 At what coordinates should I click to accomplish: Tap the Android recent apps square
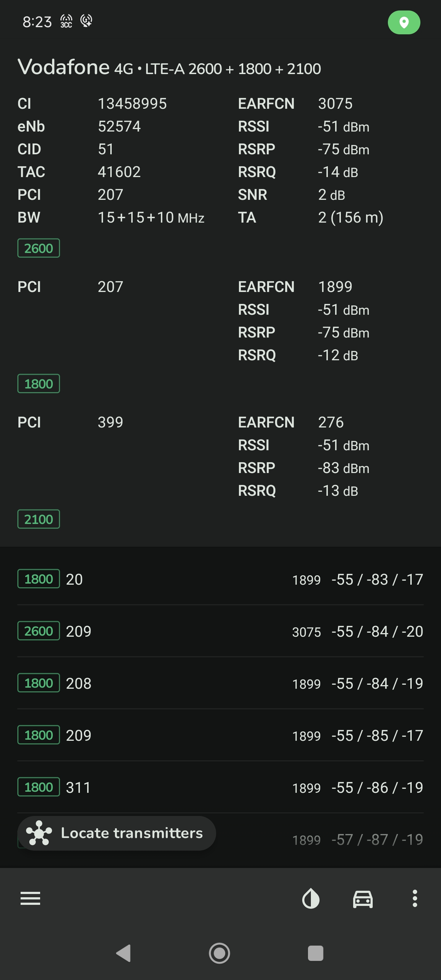pos(316,953)
